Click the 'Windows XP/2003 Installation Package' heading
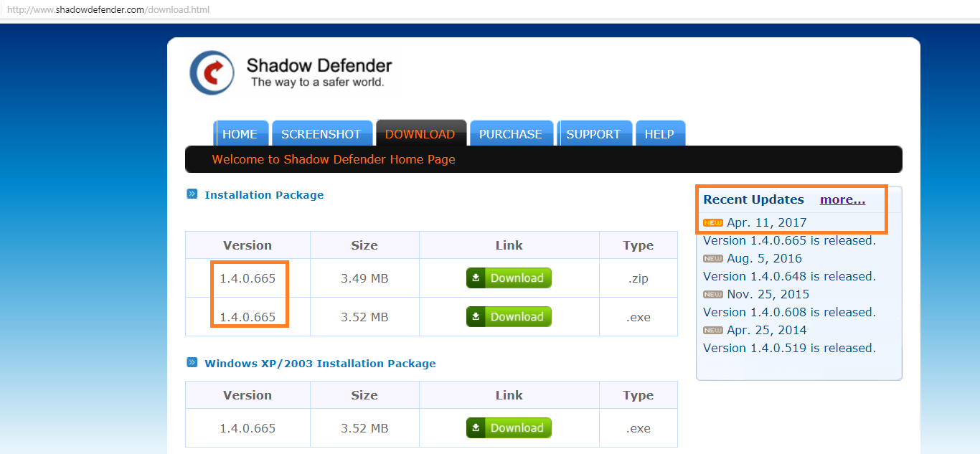Viewport: 980px width, 454px height. click(320, 364)
